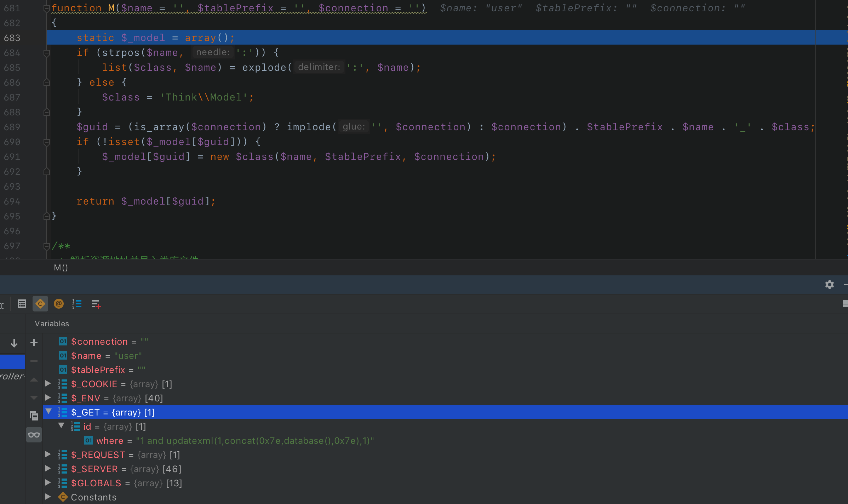Click the new watch icon with red plus
The width and height of the screenshot is (848, 504).
point(96,304)
